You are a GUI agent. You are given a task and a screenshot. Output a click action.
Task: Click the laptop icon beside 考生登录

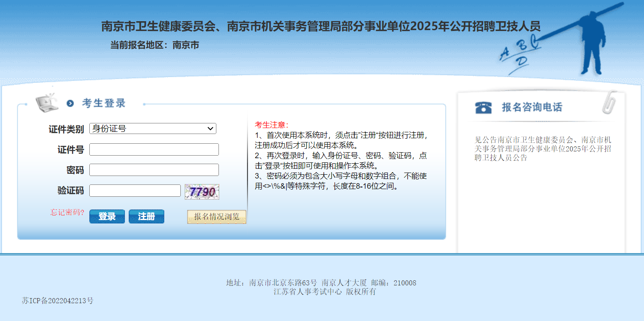[x=47, y=103]
